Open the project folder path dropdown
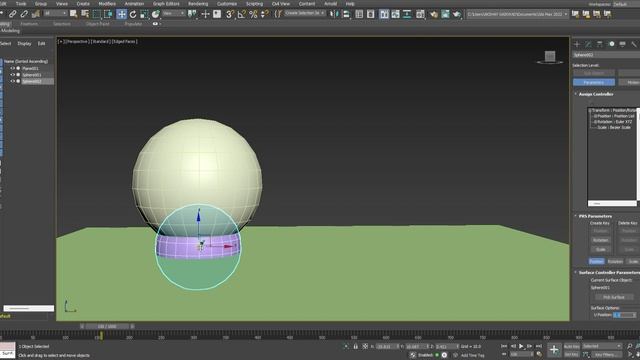 518,14
